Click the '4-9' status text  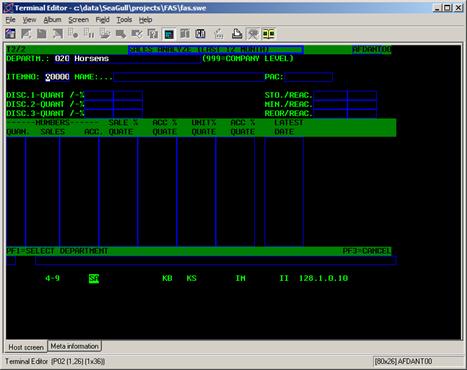(52, 278)
